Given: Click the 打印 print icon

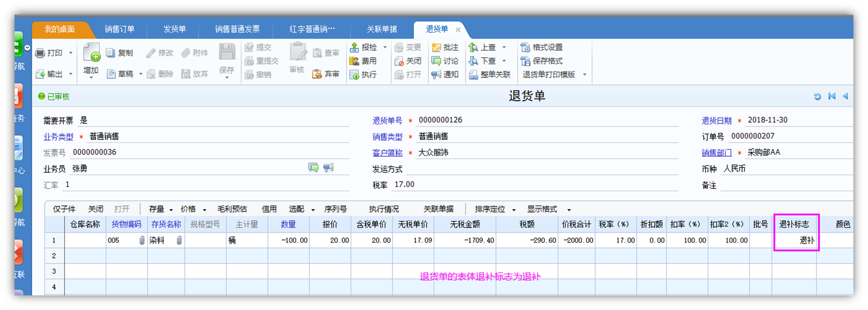Looking at the screenshot, I should (40, 53).
